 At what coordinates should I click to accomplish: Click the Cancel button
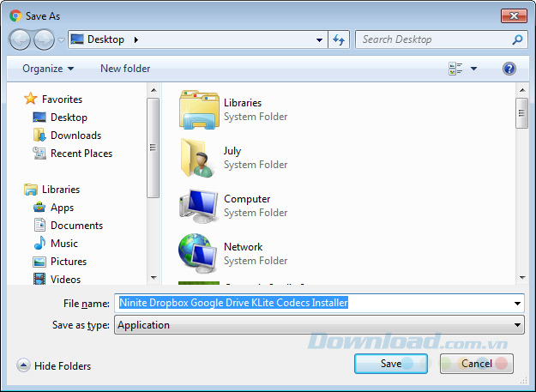pyautogui.click(x=477, y=364)
